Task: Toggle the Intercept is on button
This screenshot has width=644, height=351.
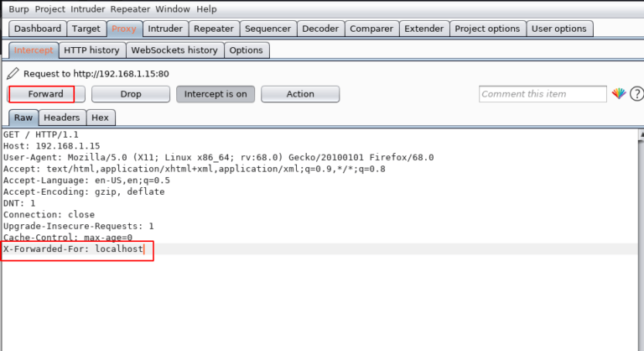Action: coord(216,94)
